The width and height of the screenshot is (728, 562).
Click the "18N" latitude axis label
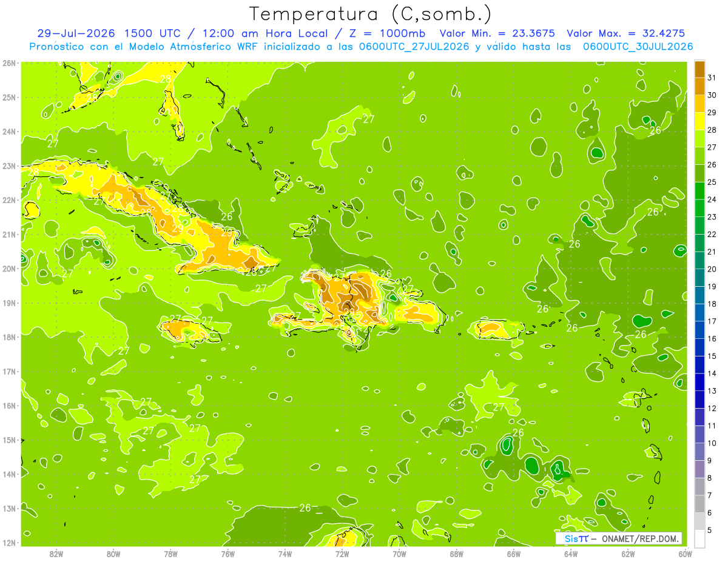click(8, 337)
